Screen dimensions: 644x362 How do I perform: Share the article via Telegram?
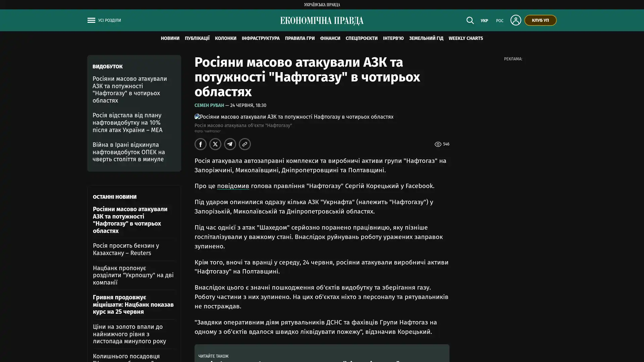click(x=230, y=144)
